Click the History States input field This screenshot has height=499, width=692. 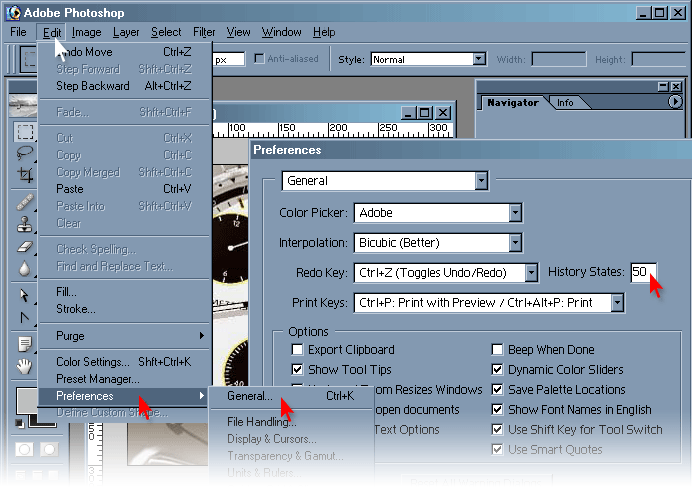pyautogui.click(x=643, y=272)
